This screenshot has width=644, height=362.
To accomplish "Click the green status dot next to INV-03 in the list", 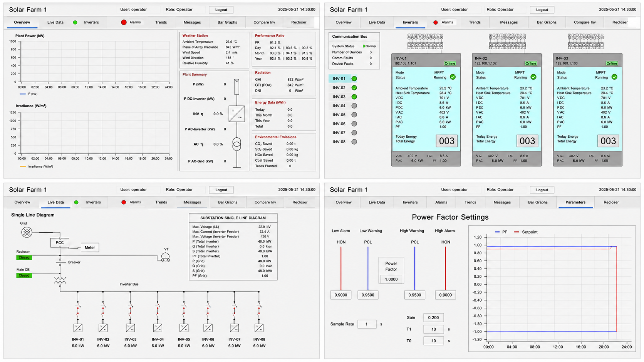I will 354,97.
